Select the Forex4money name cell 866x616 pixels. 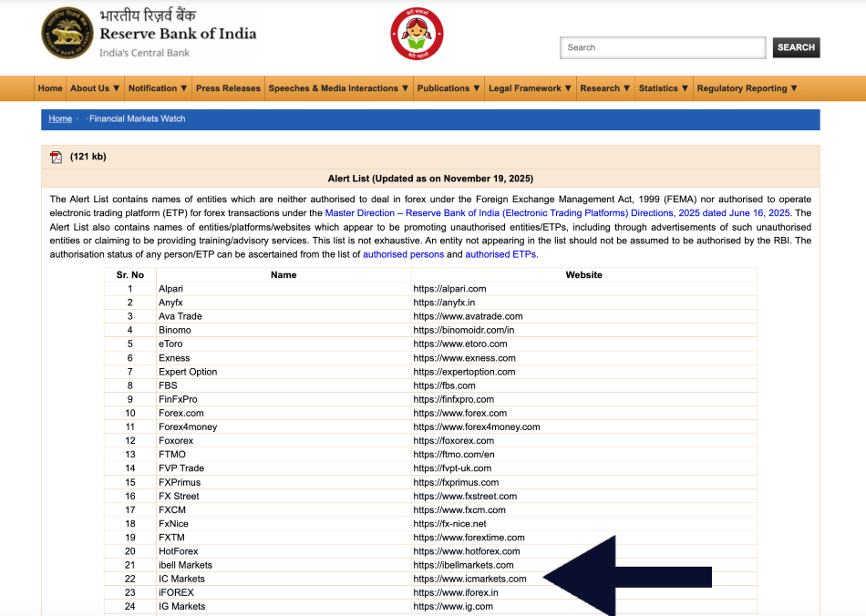tap(284, 427)
